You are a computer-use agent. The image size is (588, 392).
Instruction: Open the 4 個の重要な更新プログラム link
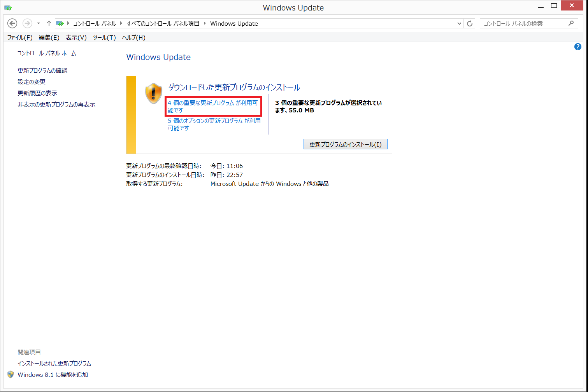tap(212, 106)
